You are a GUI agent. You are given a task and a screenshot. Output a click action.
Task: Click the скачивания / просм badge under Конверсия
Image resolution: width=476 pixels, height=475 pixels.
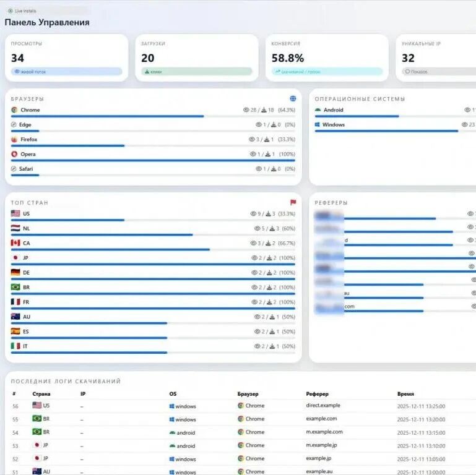[327, 72]
